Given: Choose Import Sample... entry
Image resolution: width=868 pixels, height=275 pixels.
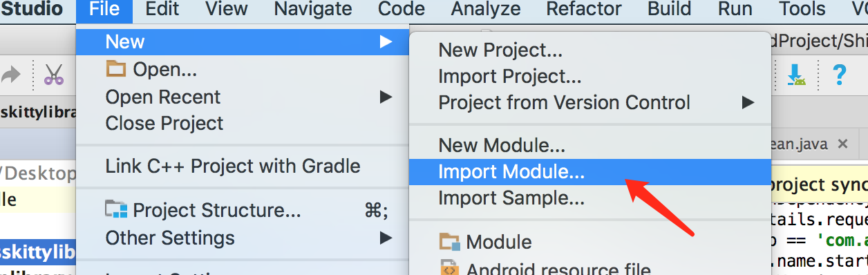Looking at the screenshot, I should (511, 199).
